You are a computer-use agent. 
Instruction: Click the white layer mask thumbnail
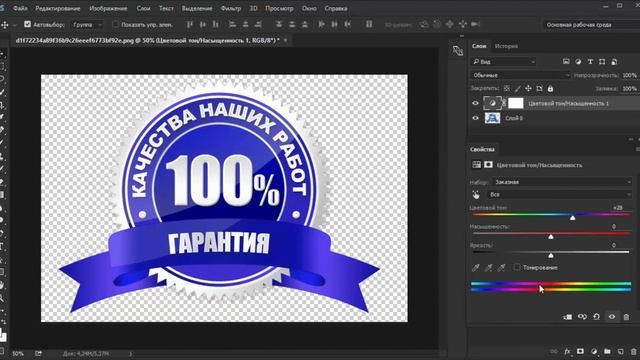[x=516, y=103]
